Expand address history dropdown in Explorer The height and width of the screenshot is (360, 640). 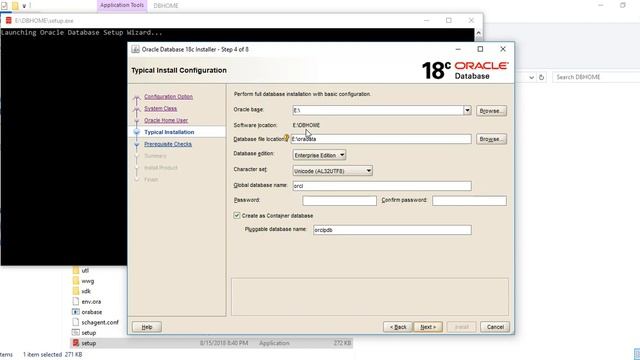pyautogui.click(x=531, y=77)
